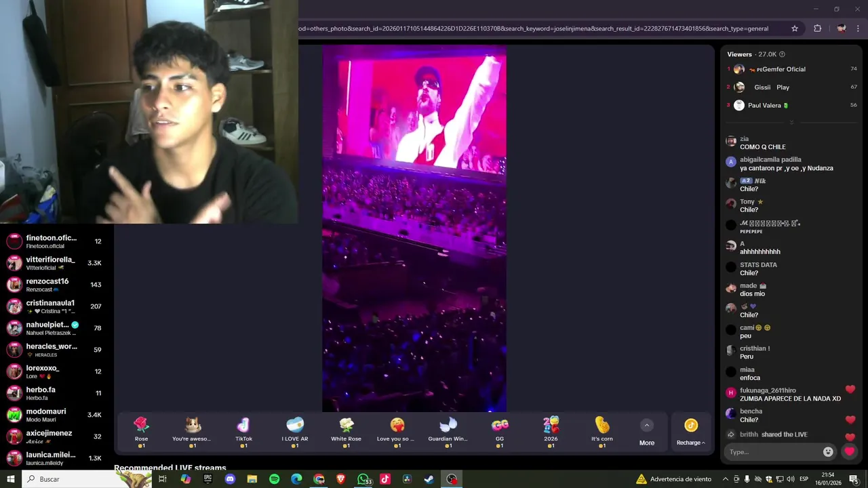Screen dimensions: 868x488
Task: Open Windows Start menu
Action: coord(10,479)
